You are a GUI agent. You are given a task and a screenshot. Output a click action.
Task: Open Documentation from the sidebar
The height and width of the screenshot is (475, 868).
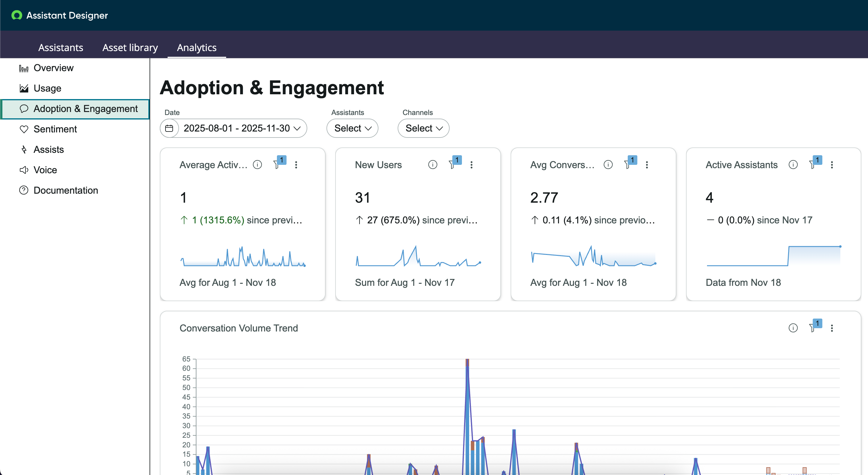(x=75, y=190)
